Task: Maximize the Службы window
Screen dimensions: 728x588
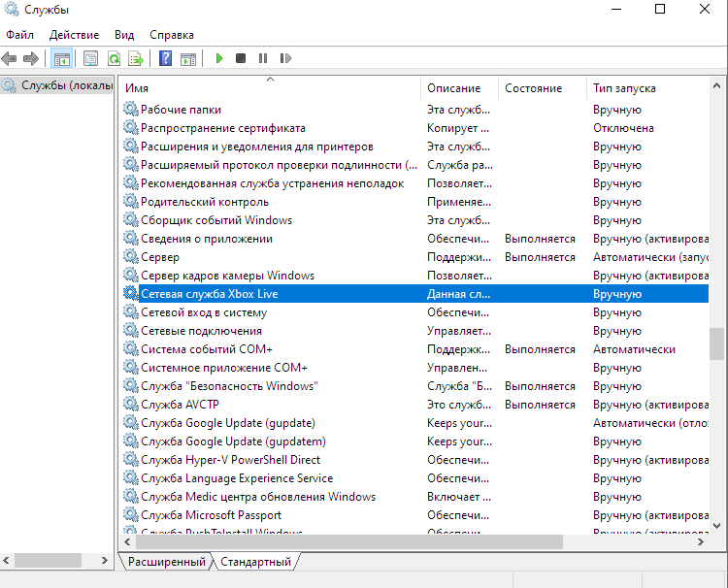Action: point(660,9)
